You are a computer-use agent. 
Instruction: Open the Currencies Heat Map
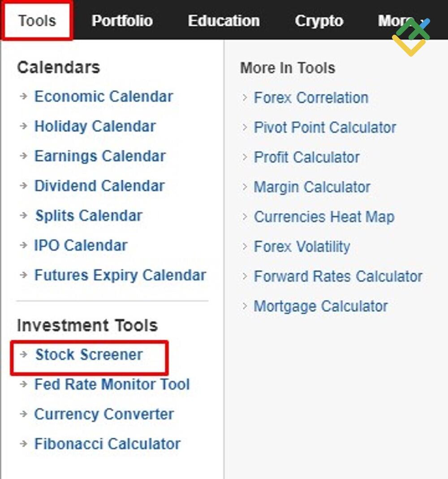pos(324,217)
